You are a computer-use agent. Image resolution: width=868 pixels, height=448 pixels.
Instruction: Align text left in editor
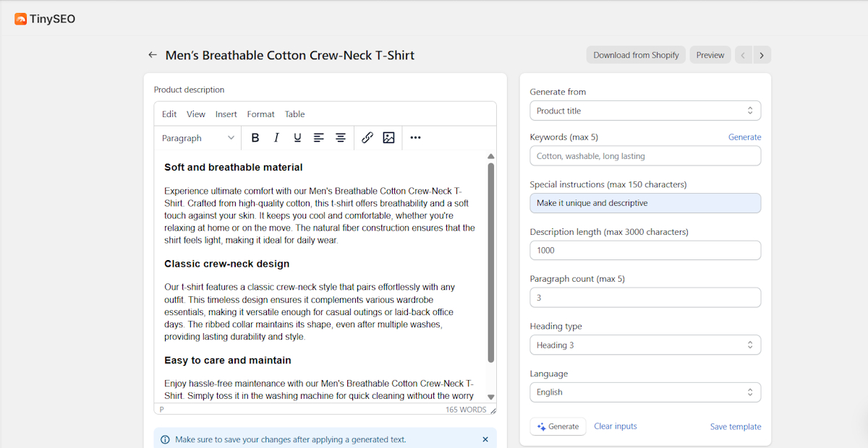[x=318, y=138]
